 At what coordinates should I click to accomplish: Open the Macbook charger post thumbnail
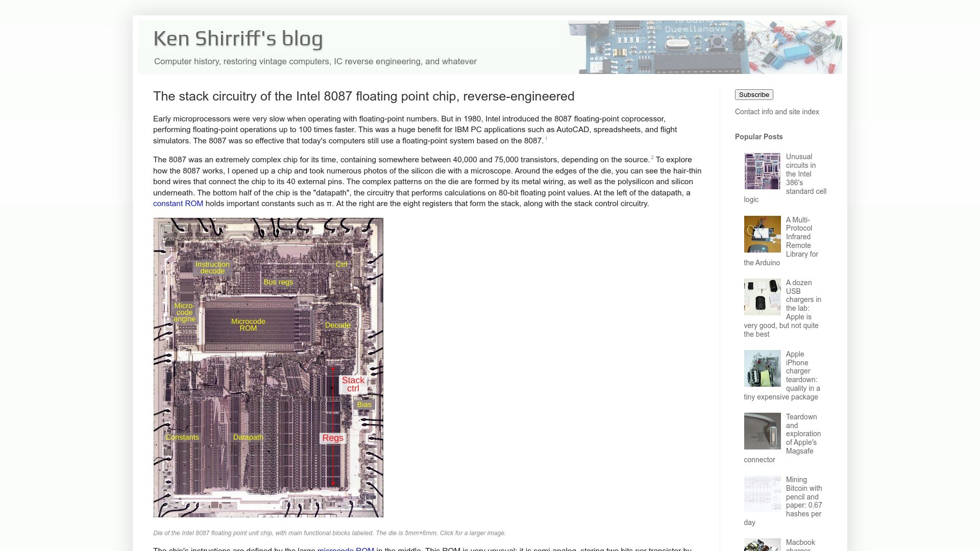pyautogui.click(x=762, y=545)
